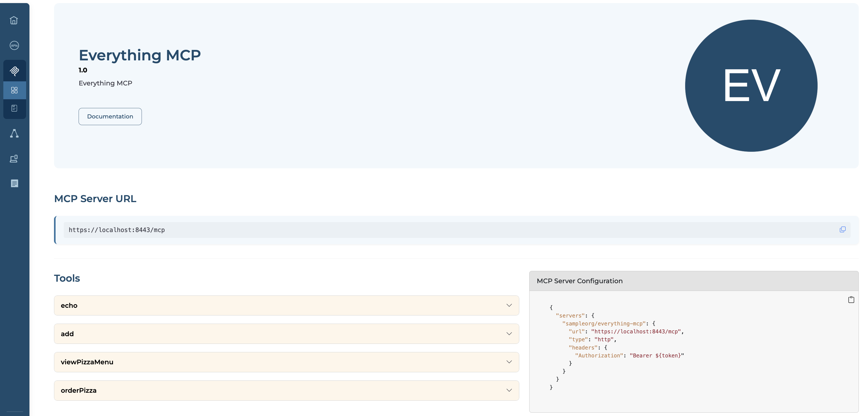Open the triangle nodes sidebar icon
This screenshot has height=416, width=868.
click(x=14, y=133)
